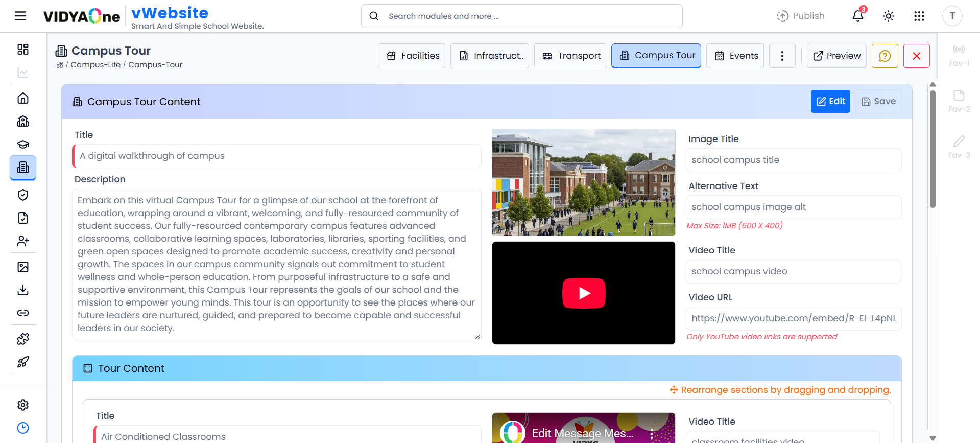Open the more tabs three-dot menu
The width and height of the screenshot is (980, 443).
click(782, 56)
